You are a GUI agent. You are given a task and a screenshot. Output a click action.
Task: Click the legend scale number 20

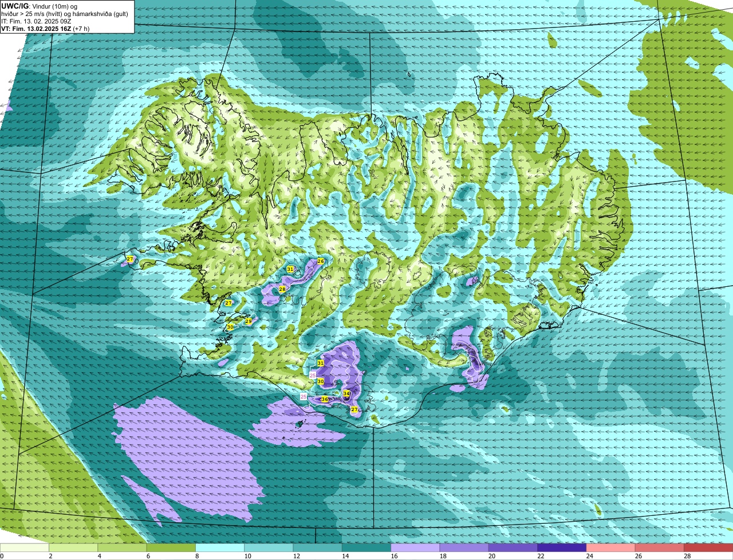point(491,556)
